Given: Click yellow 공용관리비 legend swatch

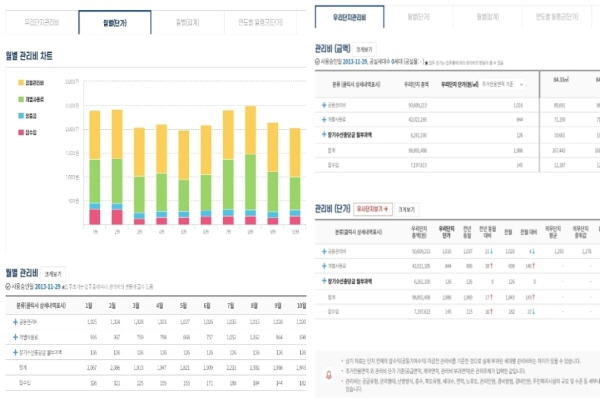Looking at the screenshot, I should [x=21, y=83].
